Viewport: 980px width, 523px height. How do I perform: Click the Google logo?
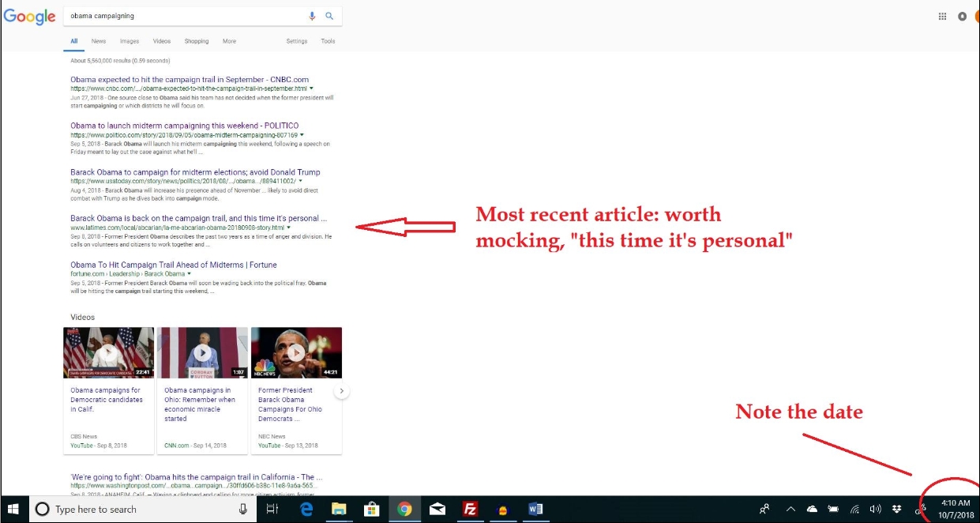click(29, 17)
